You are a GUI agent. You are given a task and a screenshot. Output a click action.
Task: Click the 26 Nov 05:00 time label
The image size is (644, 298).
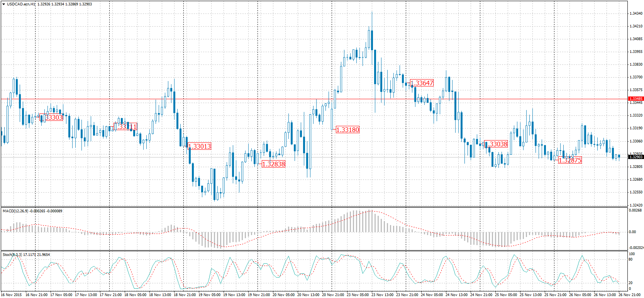580,295
